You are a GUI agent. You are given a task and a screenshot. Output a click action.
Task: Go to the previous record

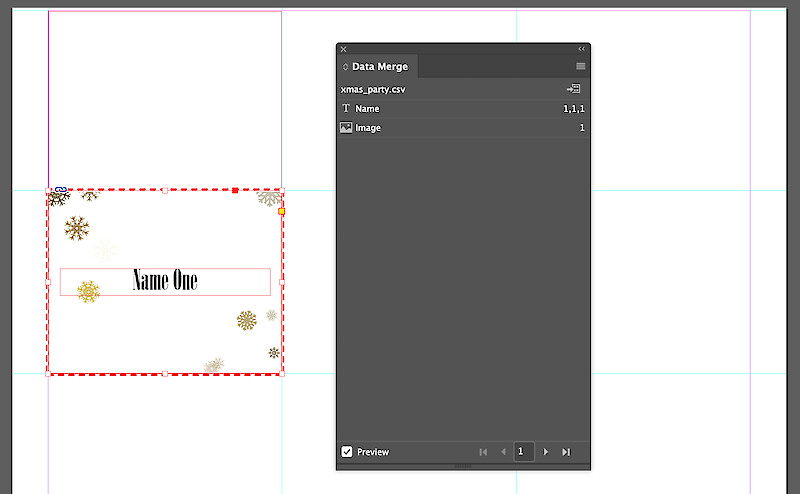pyautogui.click(x=504, y=452)
